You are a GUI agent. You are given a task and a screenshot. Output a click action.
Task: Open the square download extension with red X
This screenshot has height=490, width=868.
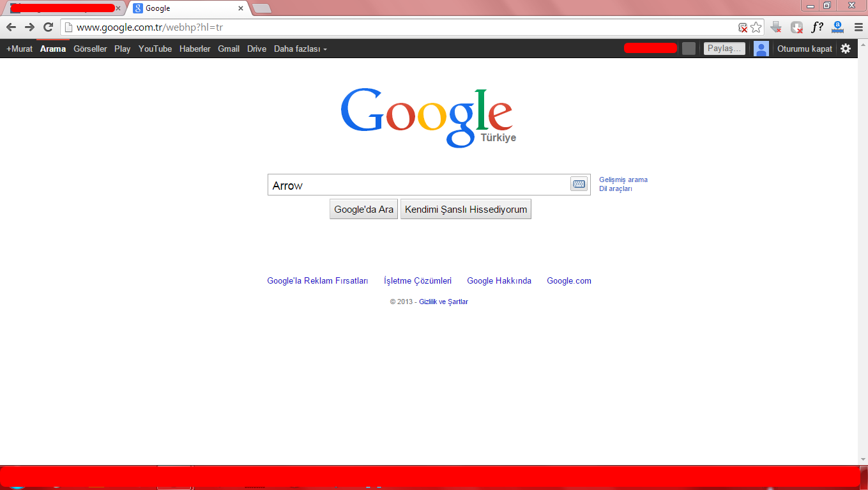point(796,27)
